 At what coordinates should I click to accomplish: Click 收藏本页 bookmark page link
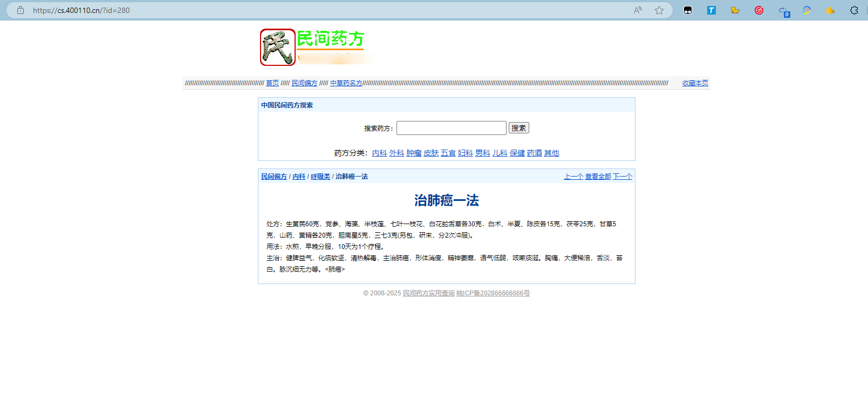695,83
